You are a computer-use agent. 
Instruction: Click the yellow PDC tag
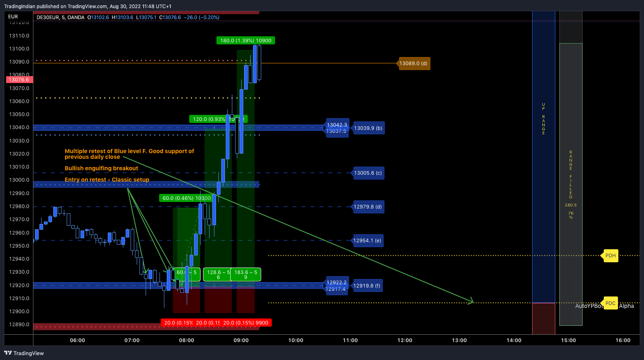(610, 303)
